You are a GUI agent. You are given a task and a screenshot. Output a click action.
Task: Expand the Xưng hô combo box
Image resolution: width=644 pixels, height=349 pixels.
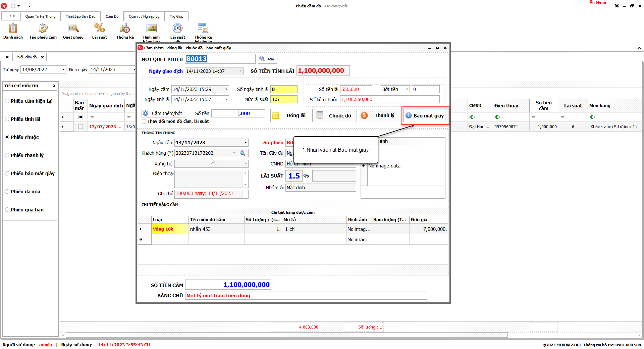[x=246, y=164]
